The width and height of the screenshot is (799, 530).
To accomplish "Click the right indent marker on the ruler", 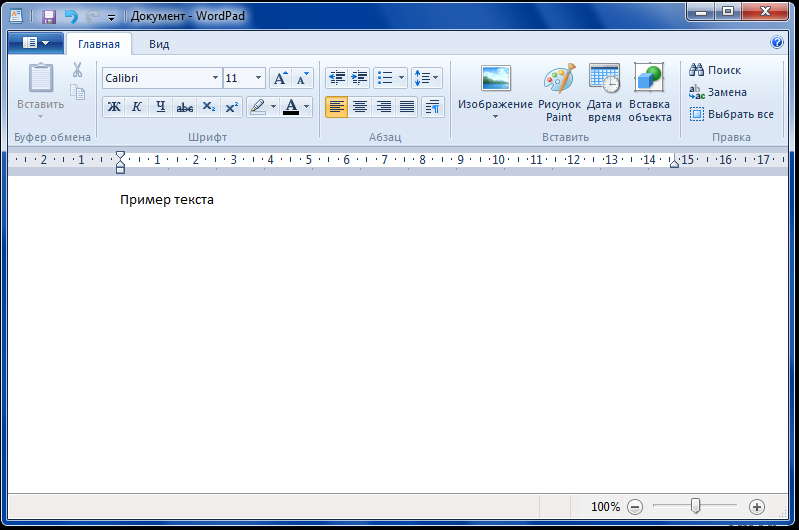I will click(x=674, y=163).
